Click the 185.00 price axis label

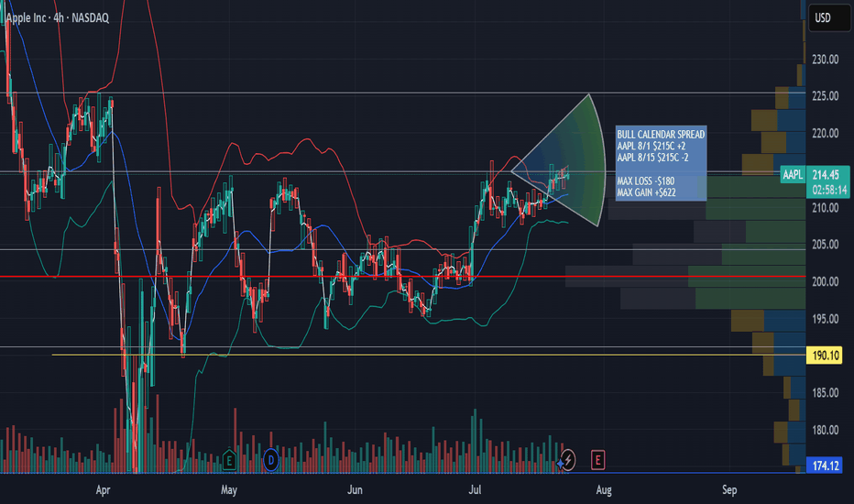pyautogui.click(x=825, y=393)
